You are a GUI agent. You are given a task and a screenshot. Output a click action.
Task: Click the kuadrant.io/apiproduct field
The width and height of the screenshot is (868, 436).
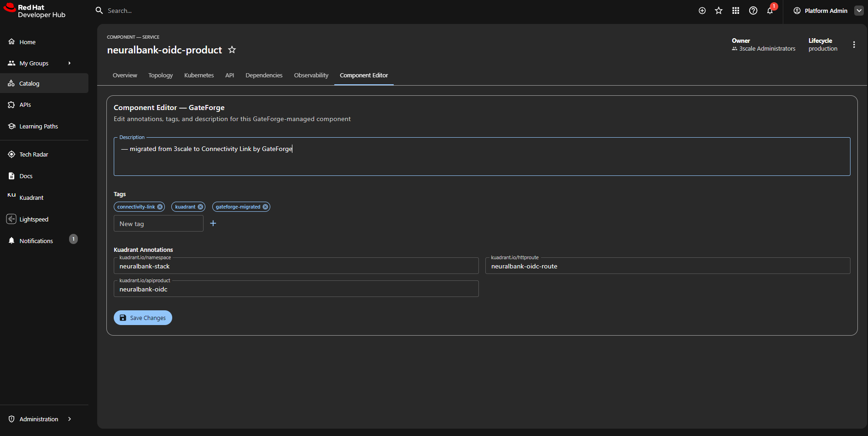pos(296,289)
